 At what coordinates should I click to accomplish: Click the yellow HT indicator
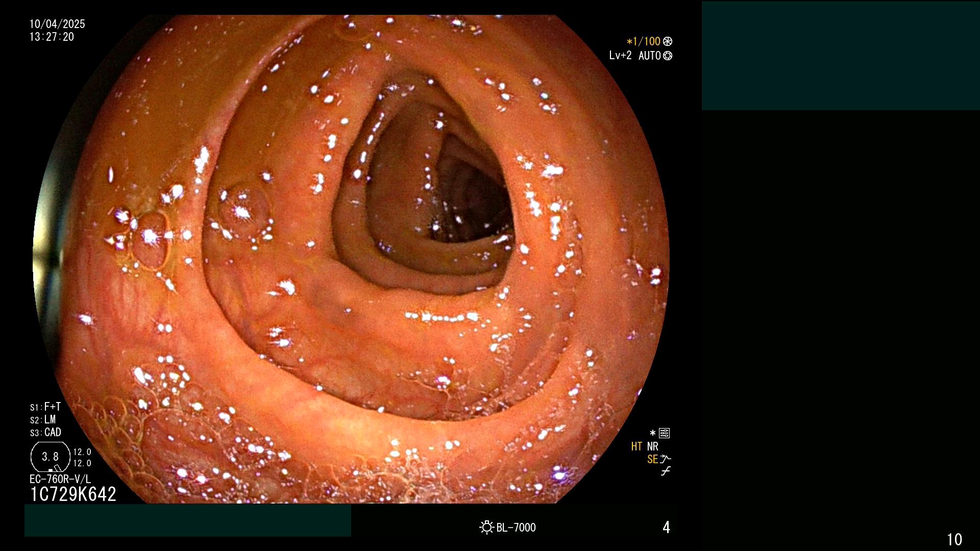(636, 446)
